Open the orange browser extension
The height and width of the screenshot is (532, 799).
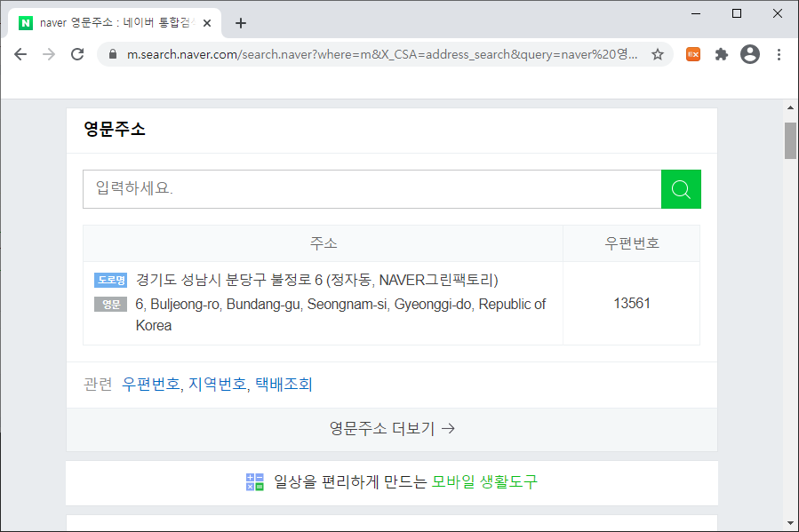tap(693, 54)
